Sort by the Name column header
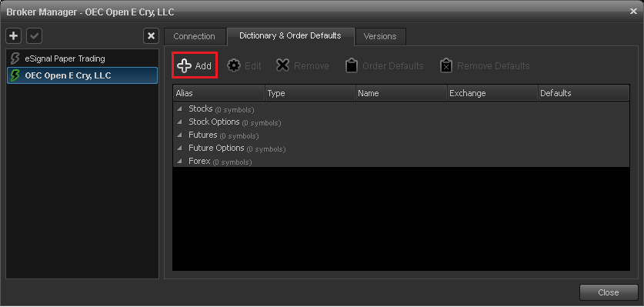 402,93
